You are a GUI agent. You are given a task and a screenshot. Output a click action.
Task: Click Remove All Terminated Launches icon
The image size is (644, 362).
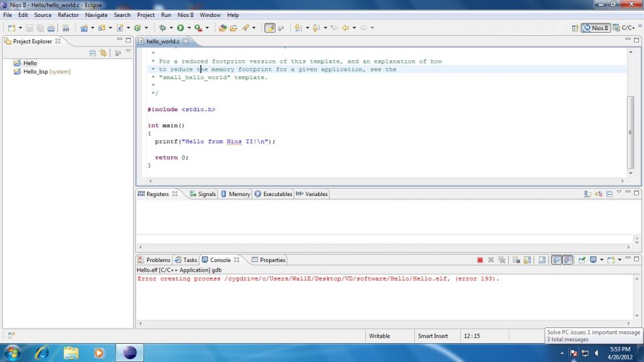coord(502,260)
